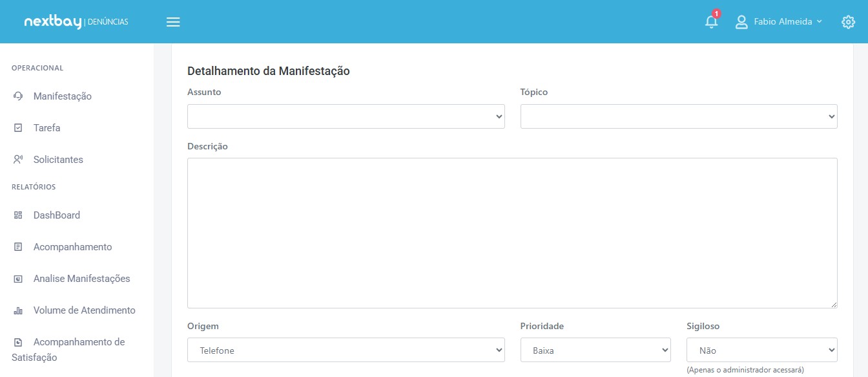This screenshot has width=868, height=377.
Task: Open Analise Manifestações in sidebar
Action: coord(82,279)
